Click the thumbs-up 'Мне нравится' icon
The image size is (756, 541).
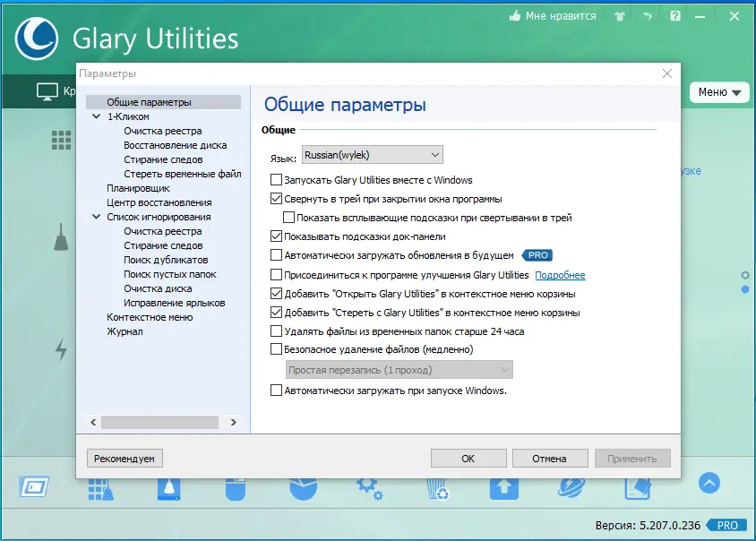(x=515, y=16)
